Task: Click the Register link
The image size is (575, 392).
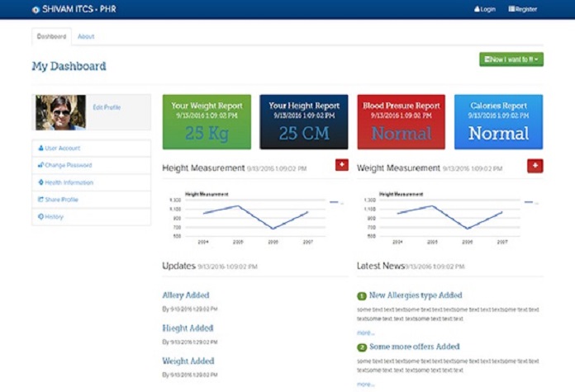Action: 523,9
